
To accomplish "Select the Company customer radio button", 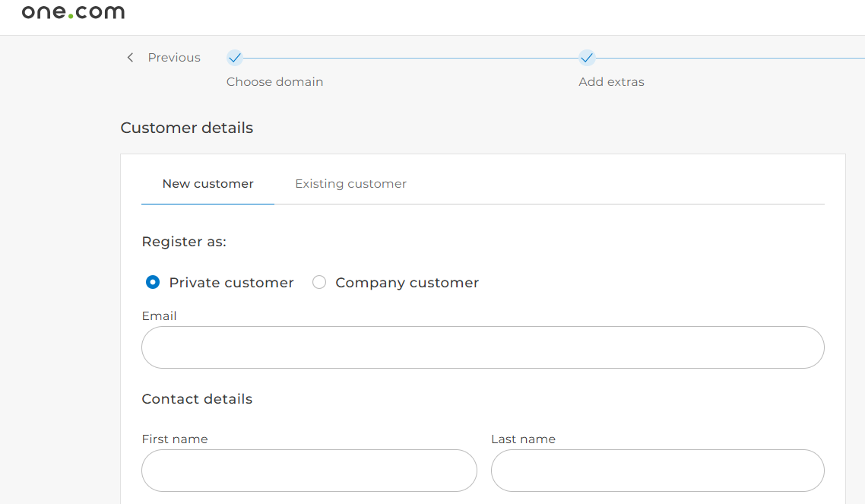I will pyautogui.click(x=318, y=282).
